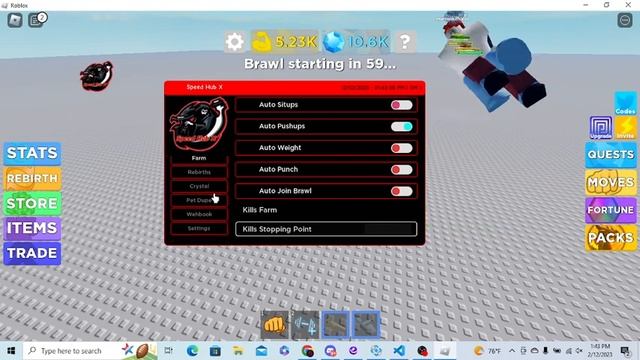
Task: Open the more options circle at top right
Action: click(625, 20)
